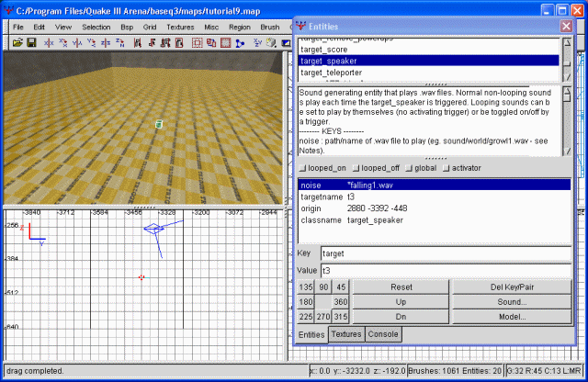Rotate selection around the Z axis
588x382 pixels.
click(x=120, y=43)
